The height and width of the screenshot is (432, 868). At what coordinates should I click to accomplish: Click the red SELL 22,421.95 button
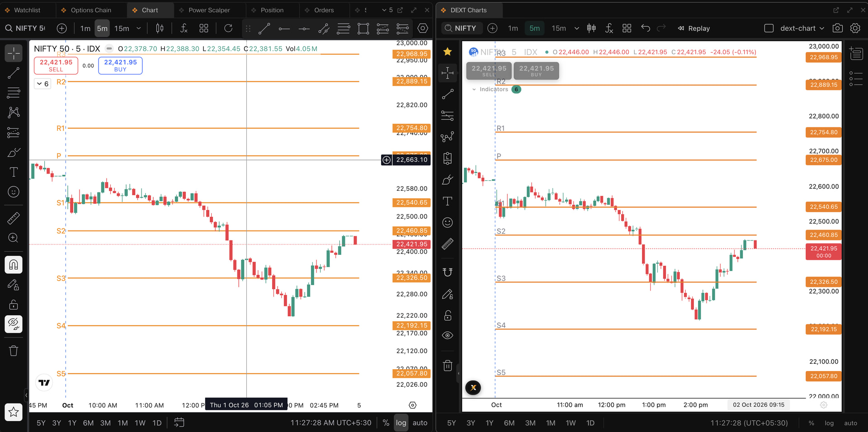click(x=56, y=66)
